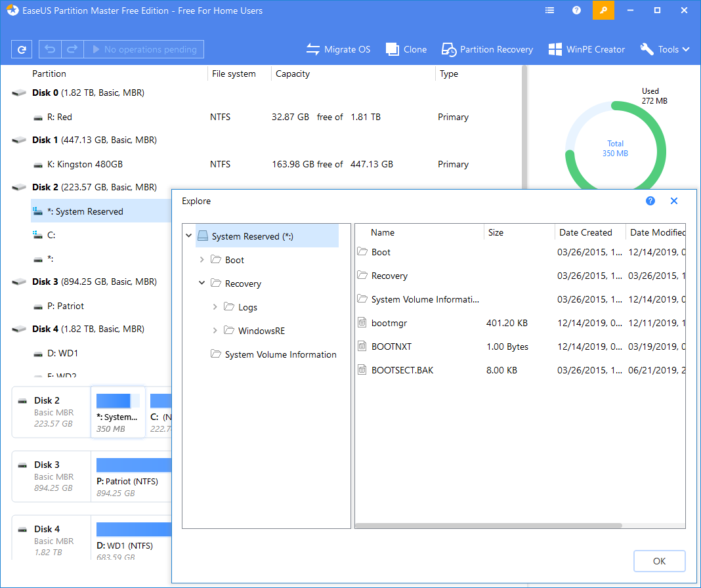Expand the Logs folder in tree
Viewport: 701px width, 588px height.
[215, 306]
